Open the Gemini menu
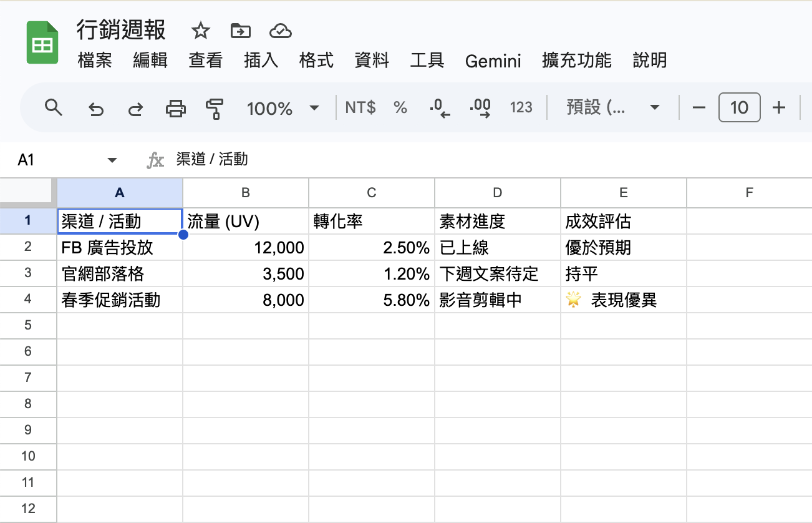 [x=493, y=61]
